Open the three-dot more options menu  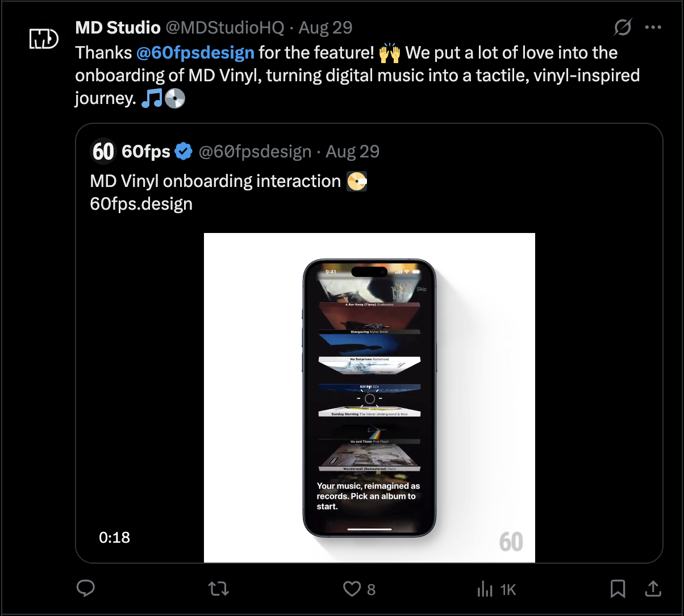[x=653, y=27]
